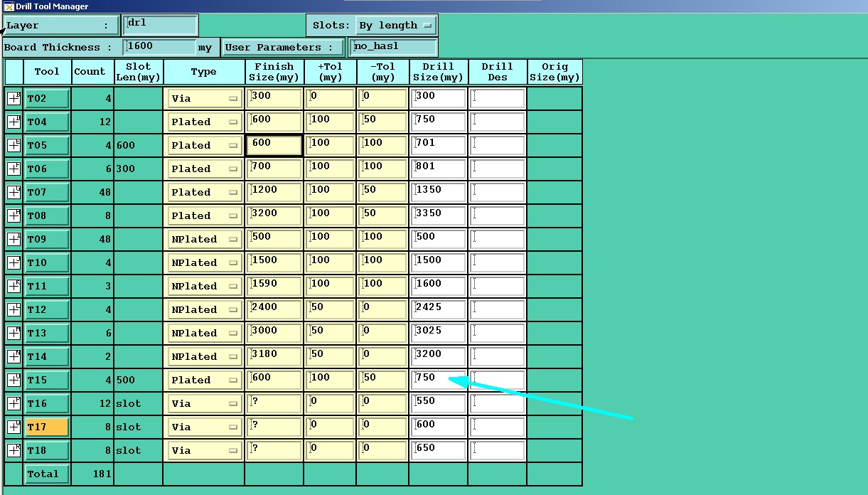Screen dimensions: 868x495
Task: Click the Orig Size(my) column header
Action: (554, 72)
